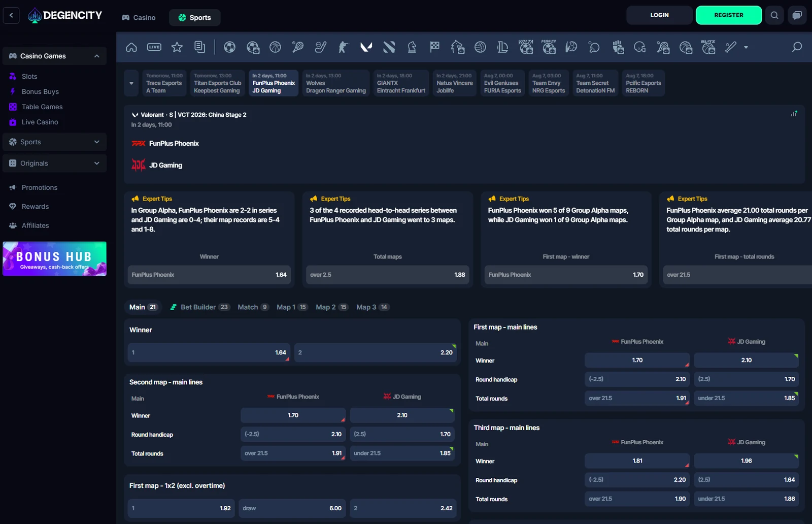This screenshot has height=524, width=812.
Task: Open chat bubble icon in header
Action: [797, 15]
